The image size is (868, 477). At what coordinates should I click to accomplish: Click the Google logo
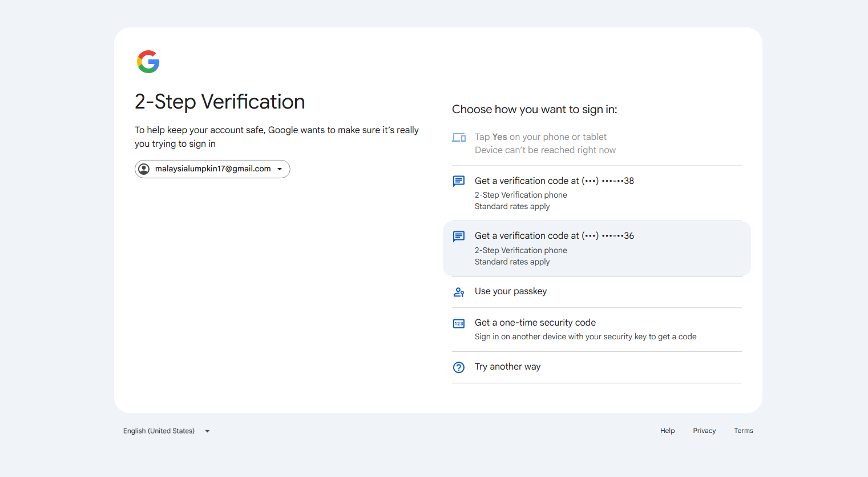coord(148,62)
